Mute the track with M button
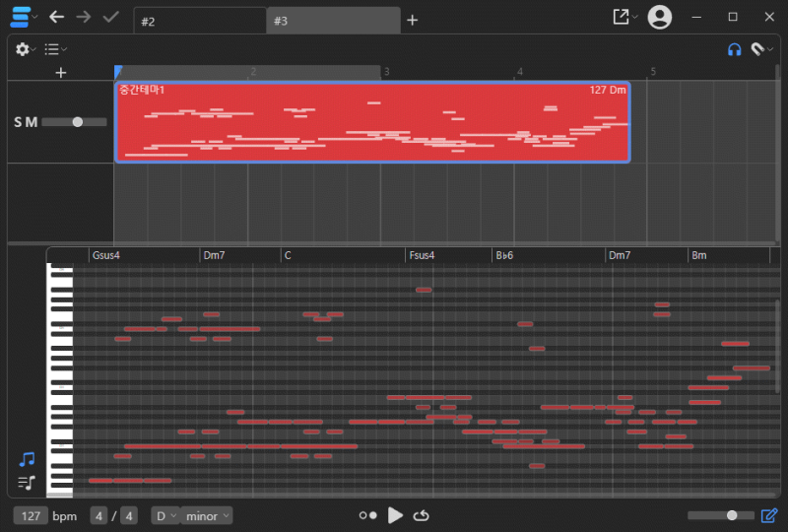Screen dimensions: 788x532 pos(32,122)
